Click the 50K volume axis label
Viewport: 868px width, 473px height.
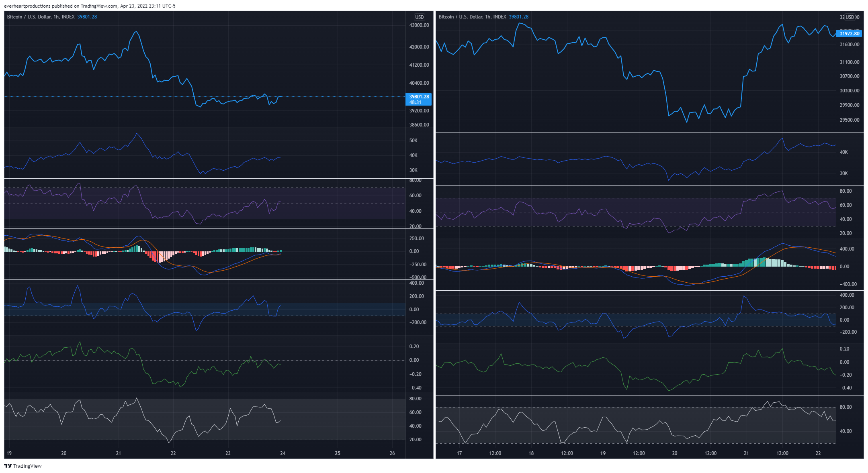pyautogui.click(x=414, y=141)
